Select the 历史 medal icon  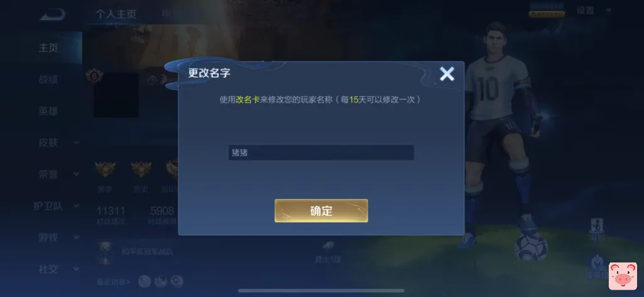pos(142,169)
